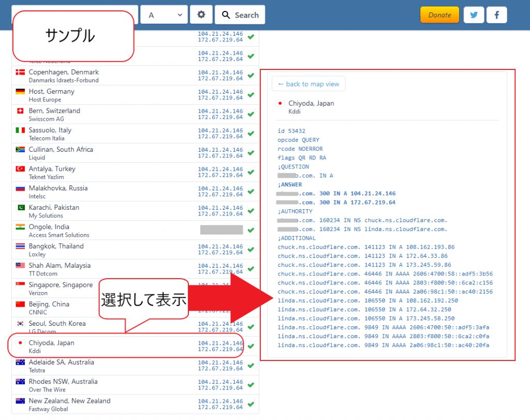The image size is (530, 420).
Task: Click the IP results for Sassuolo, Italy
Action: coord(220,134)
